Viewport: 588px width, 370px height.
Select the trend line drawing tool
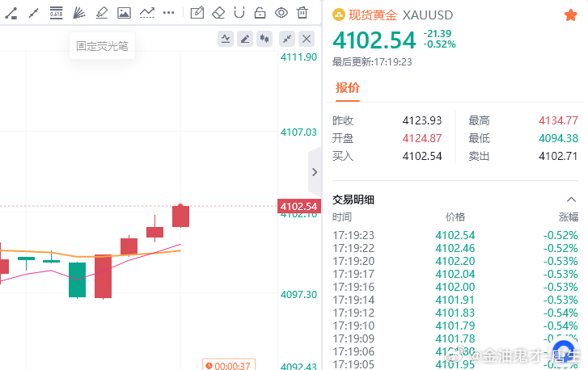point(11,13)
